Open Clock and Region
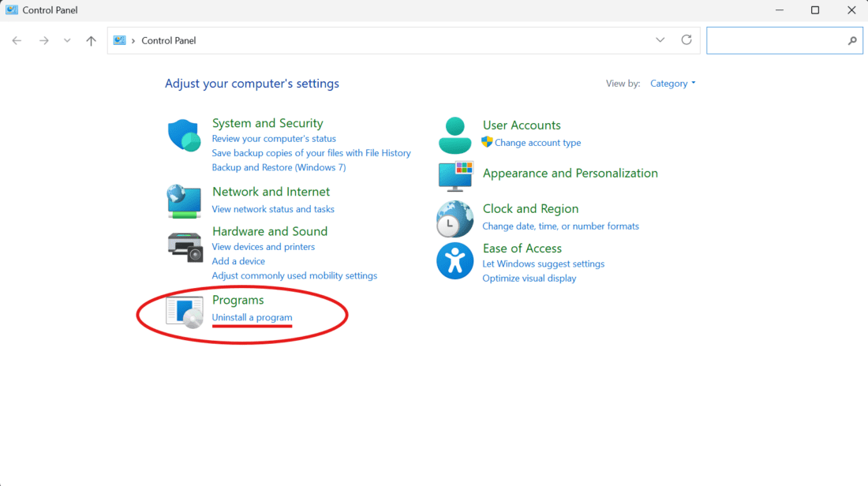Image resolution: width=868 pixels, height=486 pixels. tap(530, 209)
